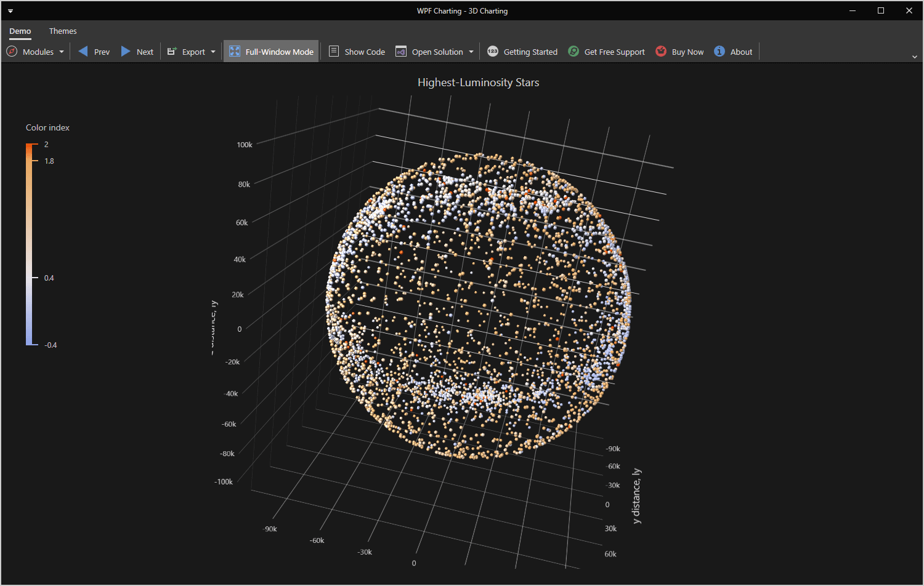Go to previous demo with Prev arrow
Image resolution: width=924 pixels, height=586 pixels.
(x=83, y=52)
